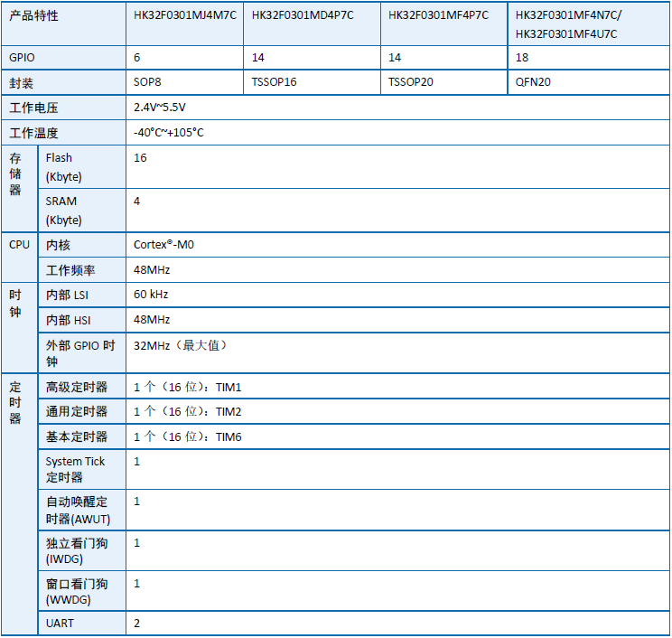
Task: Click the TIM1 advanced timer cell
Action: (188, 387)
